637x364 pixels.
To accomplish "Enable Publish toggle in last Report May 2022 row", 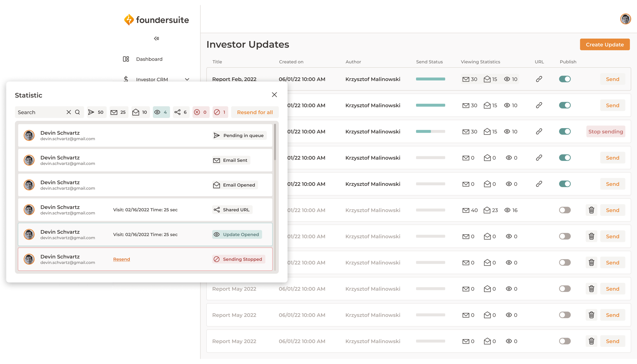I will coord(565,341).
